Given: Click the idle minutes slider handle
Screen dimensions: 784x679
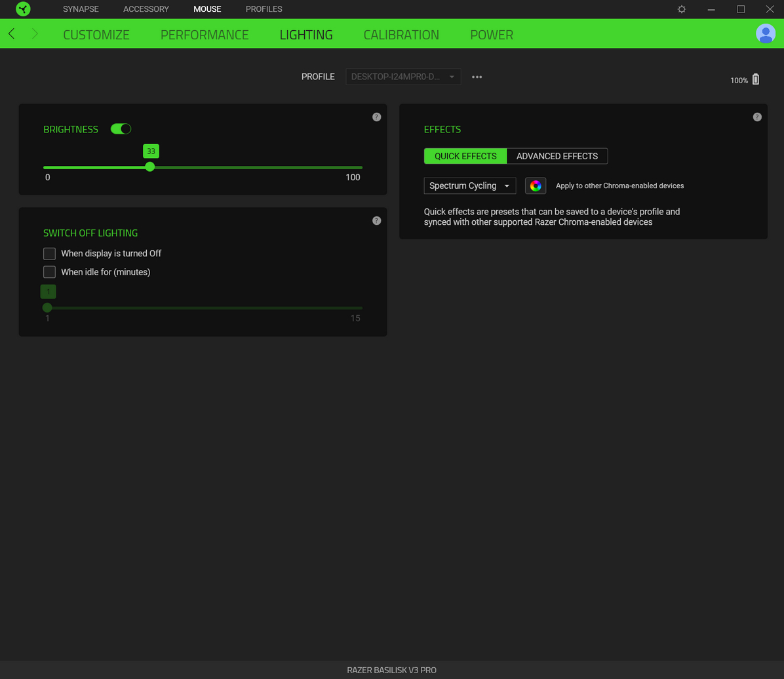Looking at the screenshot, I should (47, 307).
